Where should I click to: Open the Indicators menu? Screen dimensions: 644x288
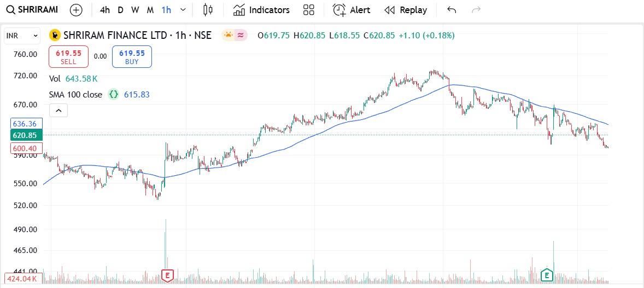[x=261, y=10]
